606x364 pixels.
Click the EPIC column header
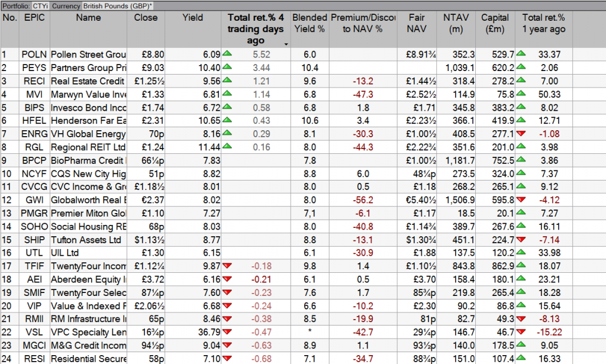34,18
